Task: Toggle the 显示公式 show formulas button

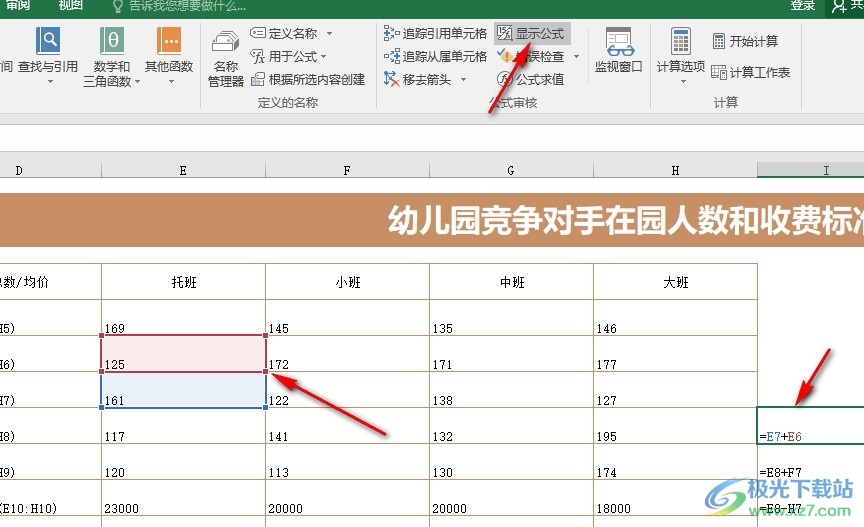Action: 532,33
